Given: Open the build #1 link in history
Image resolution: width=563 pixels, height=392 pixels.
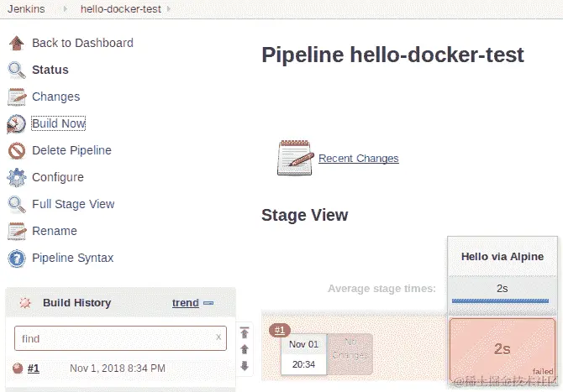Looking at the screenshot, I should point(34,368).
